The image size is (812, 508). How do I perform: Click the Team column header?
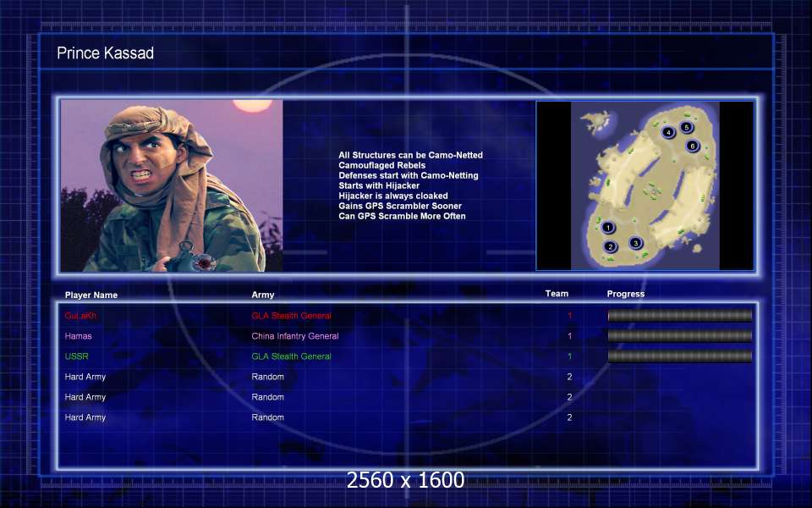(557, 294)
